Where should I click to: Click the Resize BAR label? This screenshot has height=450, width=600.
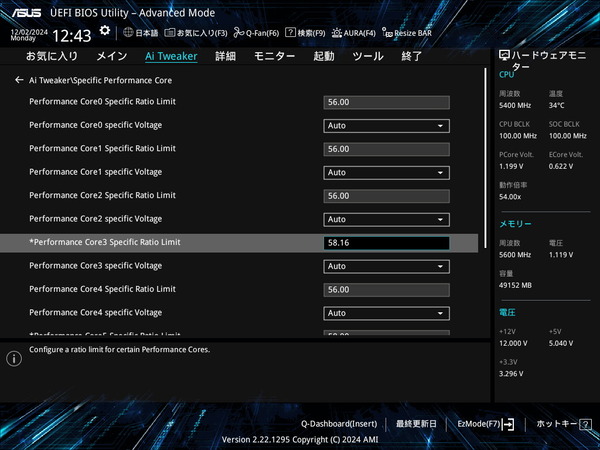413,33
